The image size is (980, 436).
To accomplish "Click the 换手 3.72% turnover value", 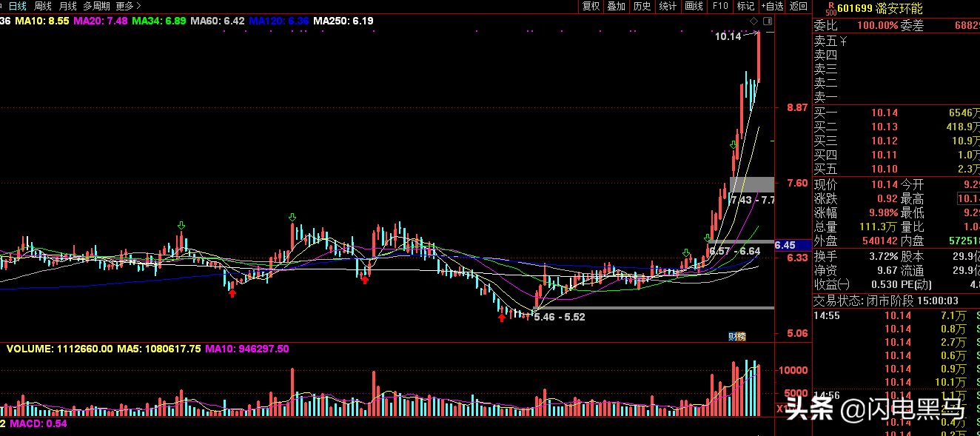I will pos(885,256).
